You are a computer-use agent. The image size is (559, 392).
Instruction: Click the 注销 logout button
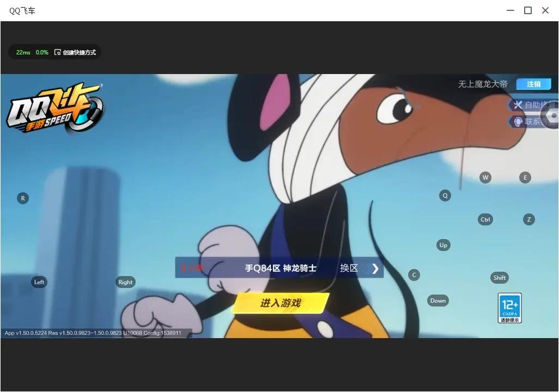[x=534, y=84]
